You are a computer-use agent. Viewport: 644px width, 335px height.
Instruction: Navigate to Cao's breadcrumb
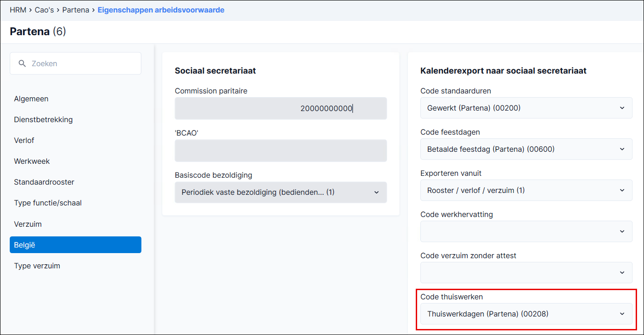tap(44, 10)
